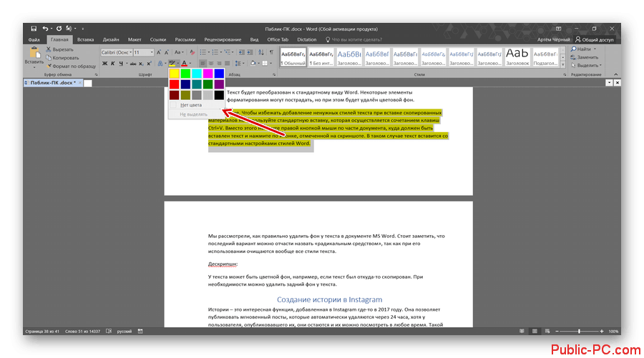Close the Паблик-ПК .docx document tab

80,83
